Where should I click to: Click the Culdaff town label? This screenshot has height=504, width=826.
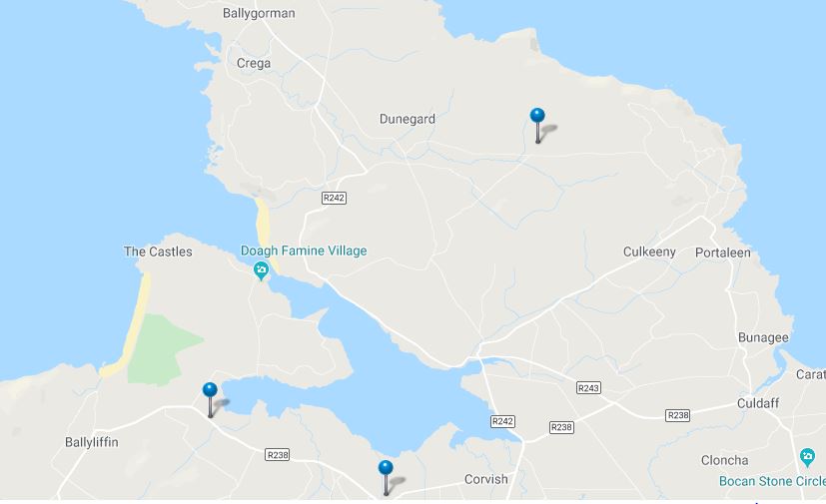(757, 403)
